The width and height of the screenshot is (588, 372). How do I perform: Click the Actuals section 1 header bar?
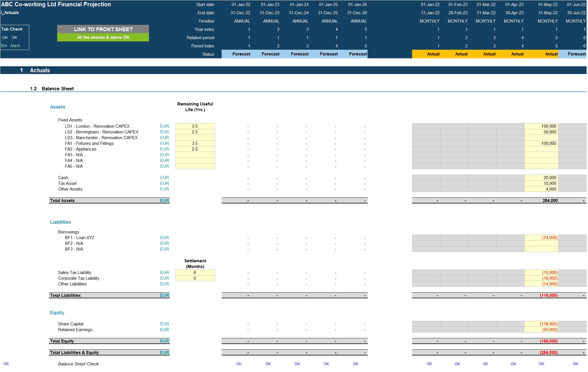(x=293, y=70)
